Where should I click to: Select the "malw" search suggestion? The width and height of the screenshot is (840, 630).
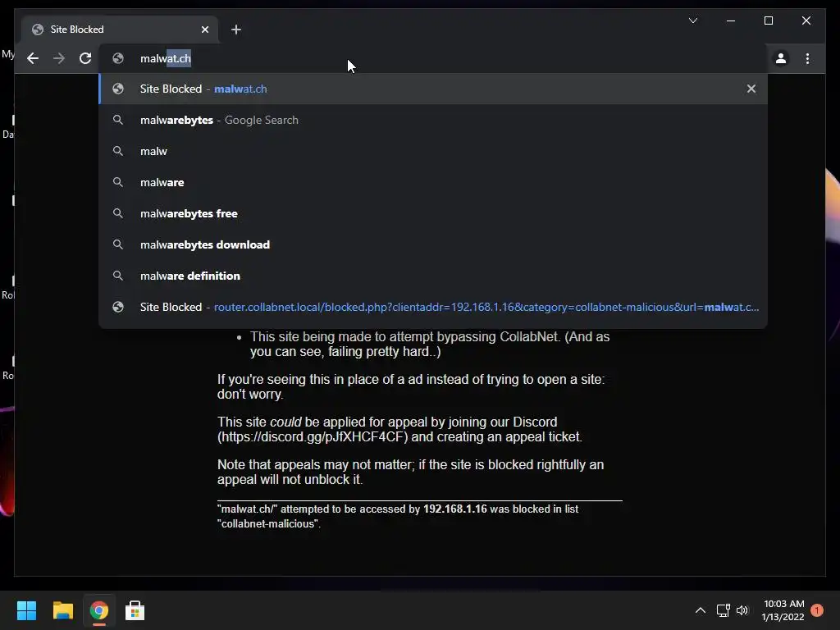[433, 151]
